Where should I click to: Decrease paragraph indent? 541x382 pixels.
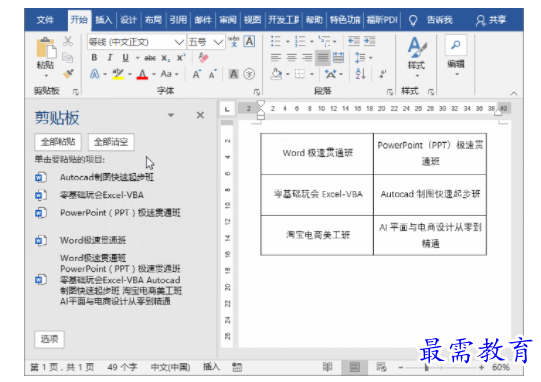pyautogui.click(x=354, y=41)
